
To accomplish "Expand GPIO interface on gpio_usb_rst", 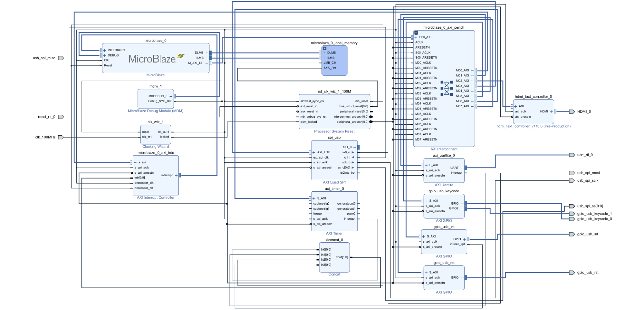I will pos(462,278).
